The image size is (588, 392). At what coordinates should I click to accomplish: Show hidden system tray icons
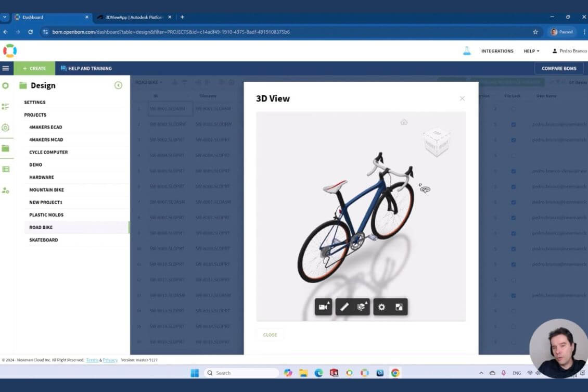tap(481, 373)
